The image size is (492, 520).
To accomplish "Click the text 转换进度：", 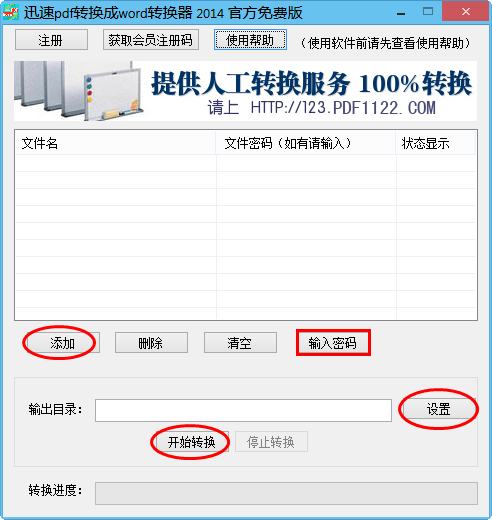I will (55, 490).
